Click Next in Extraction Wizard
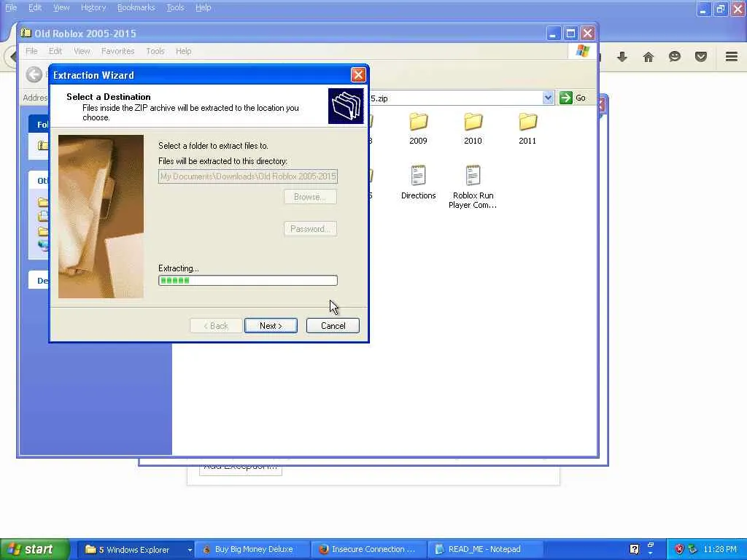 coord(271,326)
